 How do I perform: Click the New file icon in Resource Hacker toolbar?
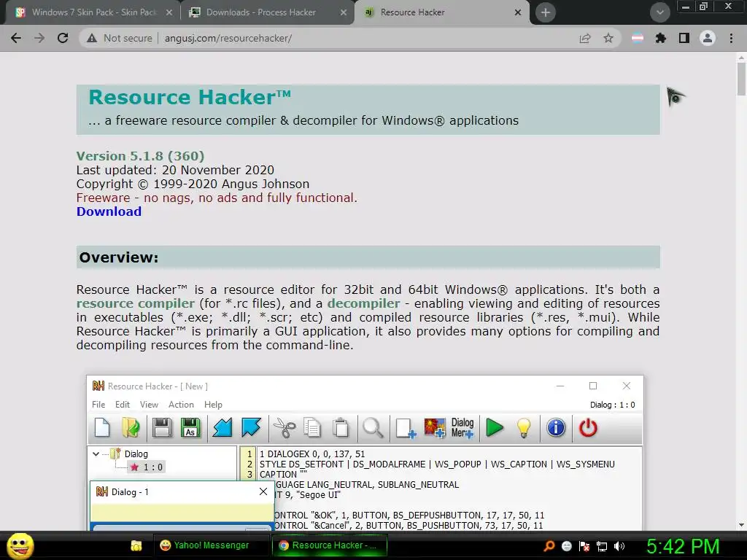(x=102, y=427)
